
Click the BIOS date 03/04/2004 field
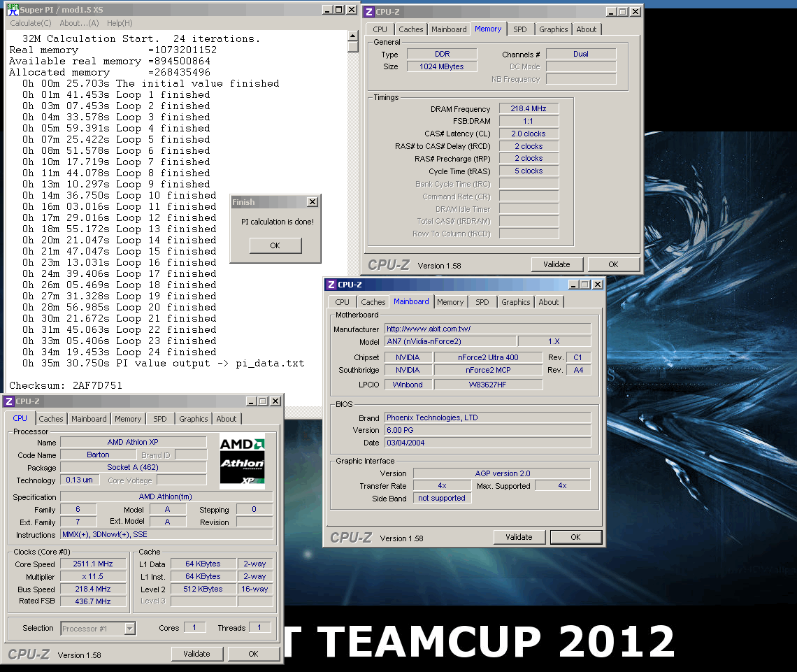pyautogui.click(x=488, y=443)
